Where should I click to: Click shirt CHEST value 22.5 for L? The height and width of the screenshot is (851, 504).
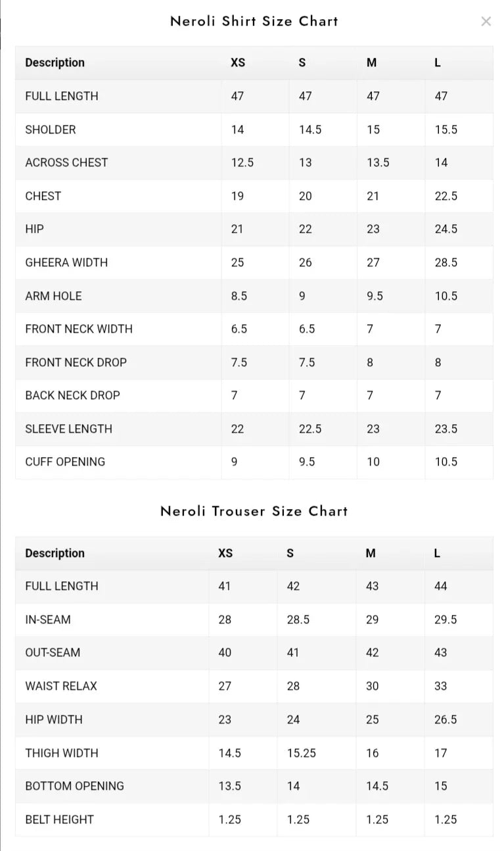click(x=446, y=196)
